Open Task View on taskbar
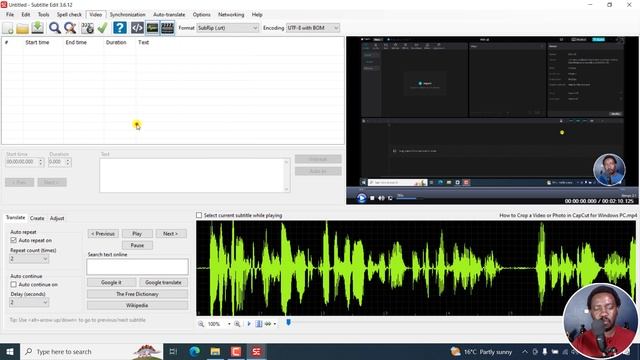The height and width of the screenshot is (360, 640). tap(173, 351)
